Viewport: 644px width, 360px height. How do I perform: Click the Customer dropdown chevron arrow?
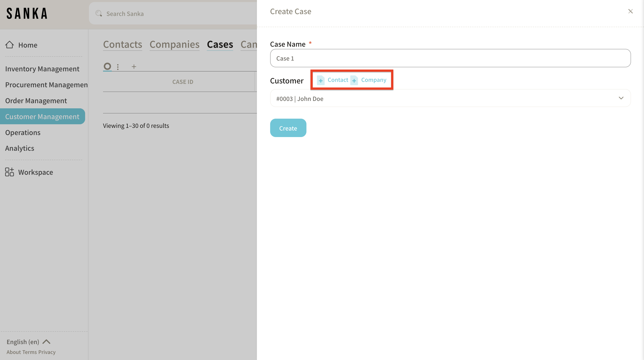pyautogui.click(x=621, y=98)
